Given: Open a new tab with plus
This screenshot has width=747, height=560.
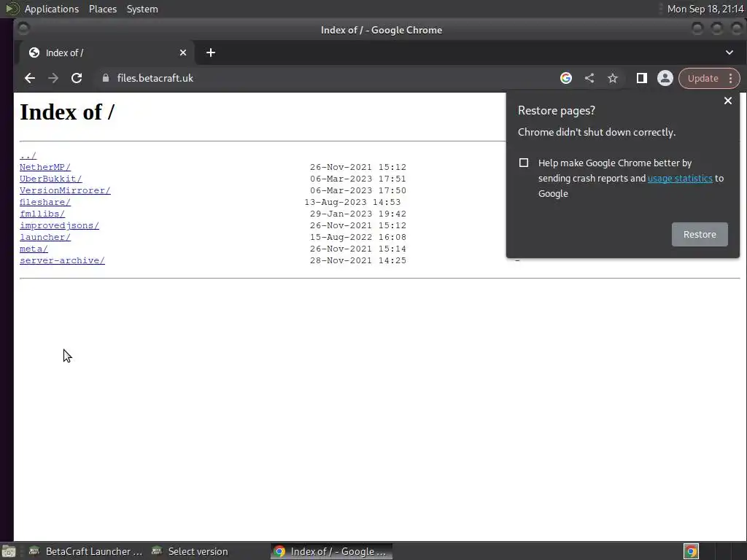Looking at the screenshot, I should coord(211,52).
